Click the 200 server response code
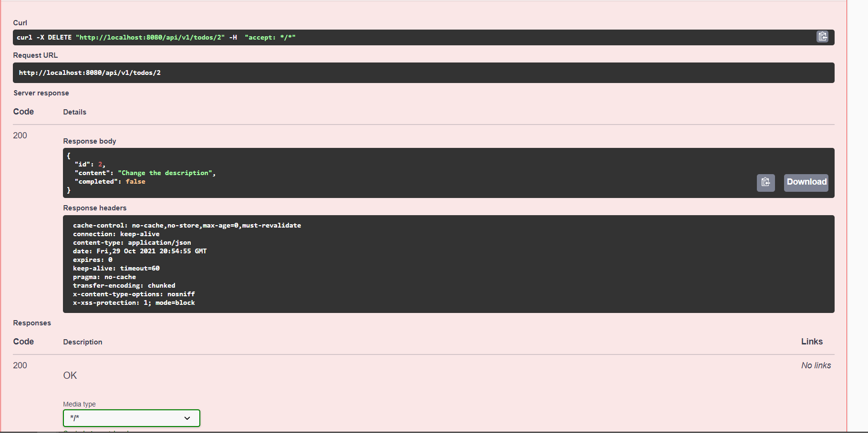Screen dimensions: 868x437 (20, 135)
